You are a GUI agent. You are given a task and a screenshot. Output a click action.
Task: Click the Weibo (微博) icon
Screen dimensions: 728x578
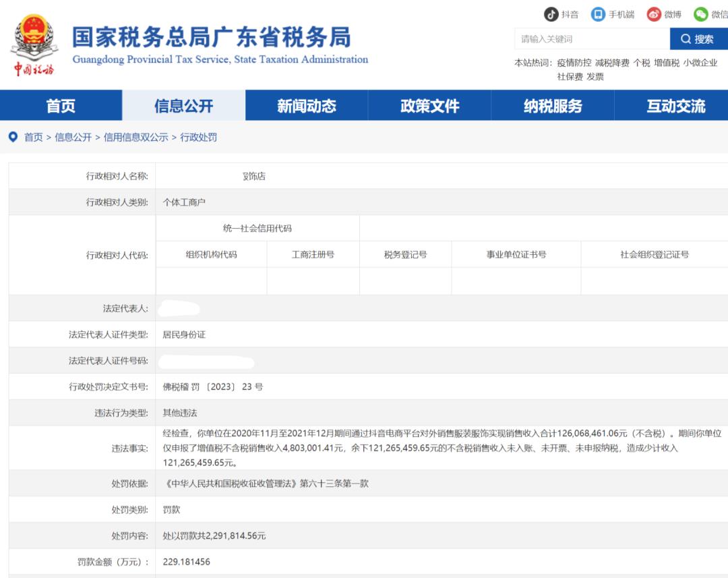(654, 14)
